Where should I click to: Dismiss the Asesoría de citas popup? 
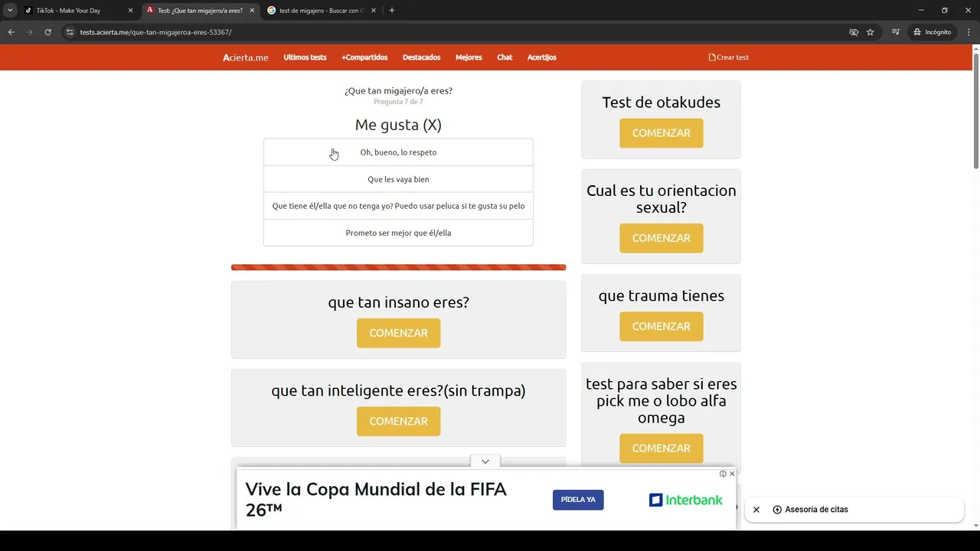[756, 510]
